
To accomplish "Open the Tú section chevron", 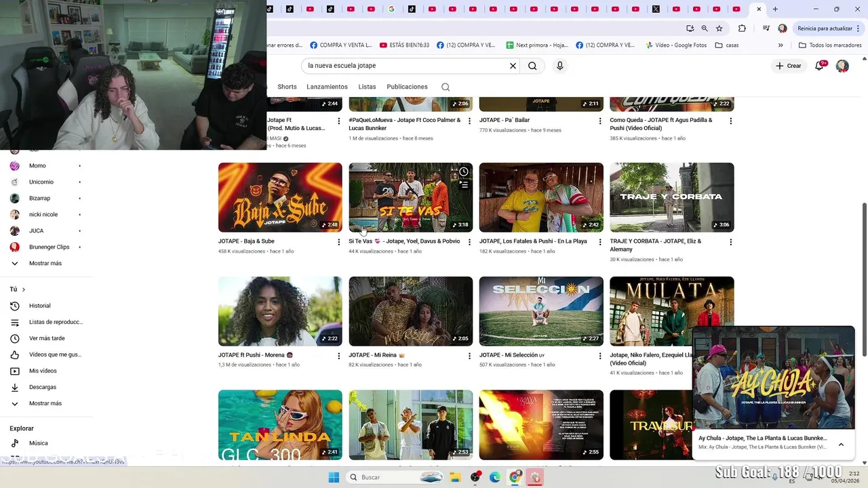I will pyautogui.click(x=23, y=289).
